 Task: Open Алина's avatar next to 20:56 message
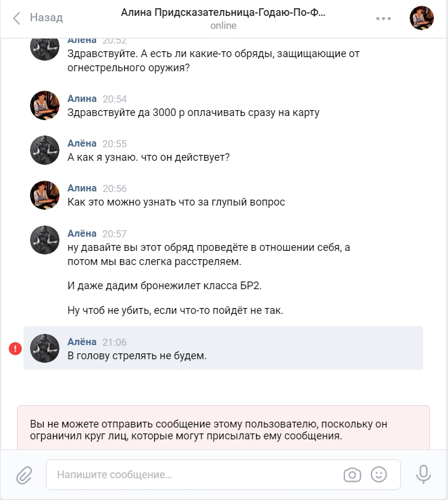(45, 195)
